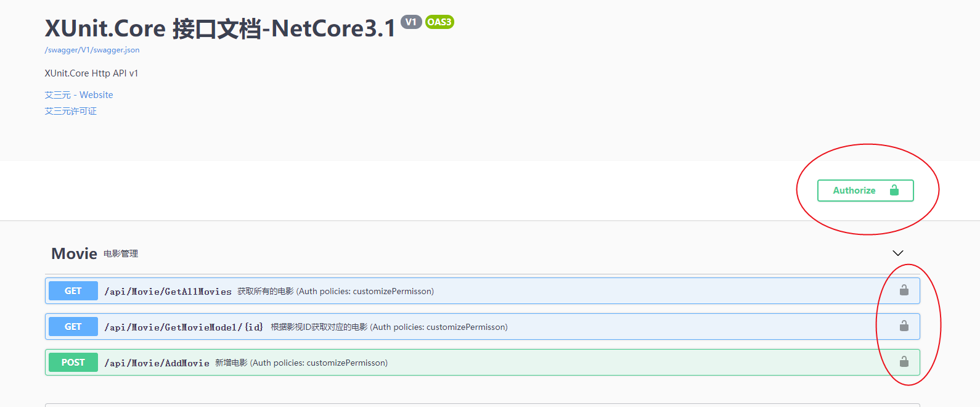Image resolution: width=980 pixels, height=407 pixels.
Task: Open the 艾三元 - Website link
Action: click(79, 95)
